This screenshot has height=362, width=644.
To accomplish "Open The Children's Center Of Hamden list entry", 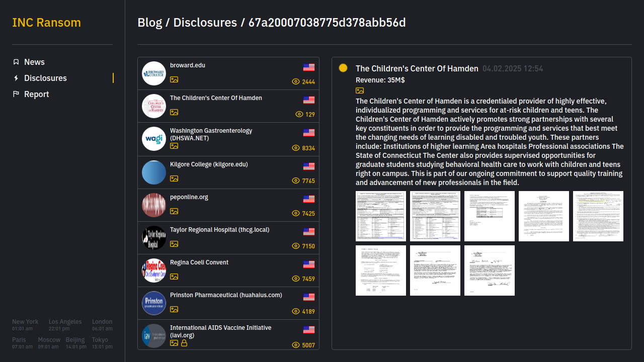I will click(x=216, y=98).
